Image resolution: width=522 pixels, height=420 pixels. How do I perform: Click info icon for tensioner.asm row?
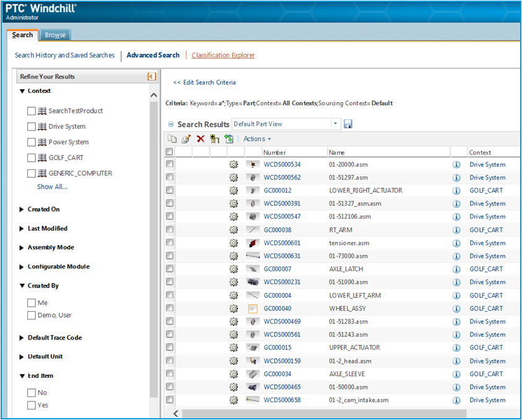(456, 243)
